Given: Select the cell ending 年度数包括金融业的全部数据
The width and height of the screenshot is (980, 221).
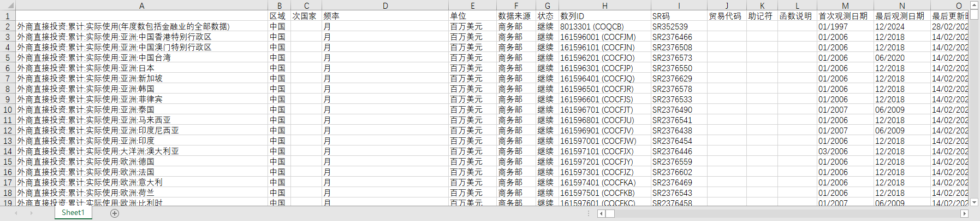Looking at the screenshot, I should 142,26.
